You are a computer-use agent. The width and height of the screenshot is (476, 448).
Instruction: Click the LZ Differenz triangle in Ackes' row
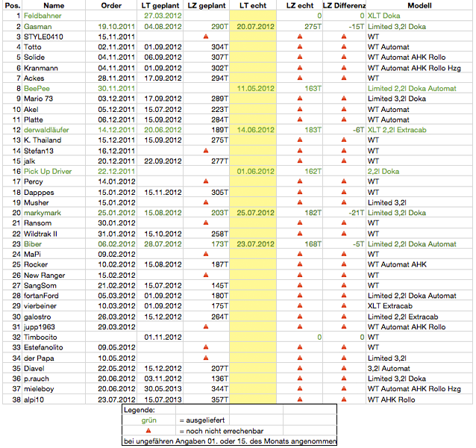click(344, 78)
